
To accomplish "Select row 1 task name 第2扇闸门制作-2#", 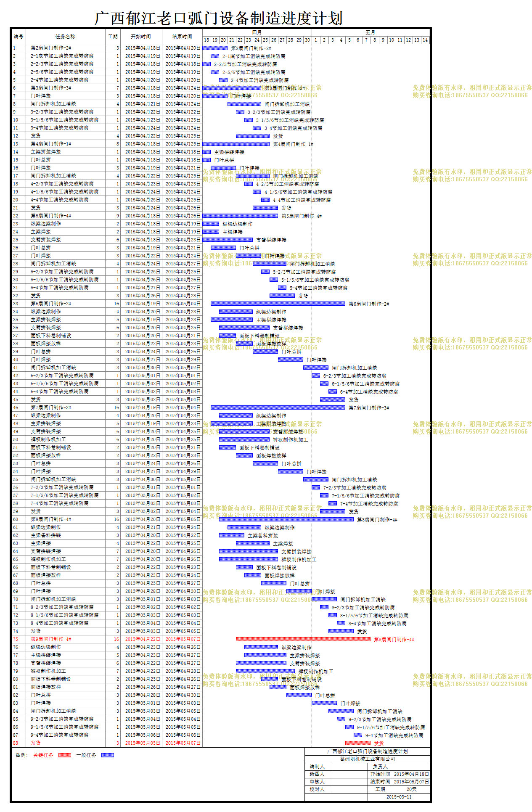I will pos(51,48).
